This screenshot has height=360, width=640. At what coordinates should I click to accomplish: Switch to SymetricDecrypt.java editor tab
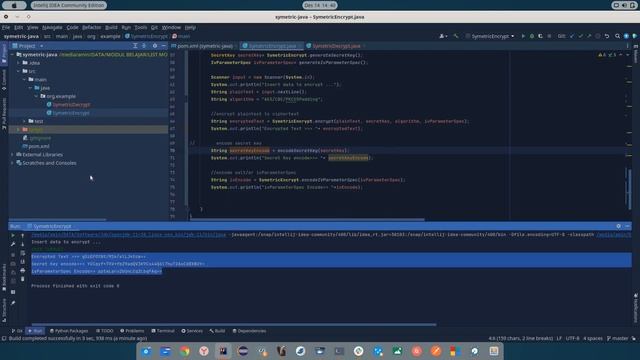[x=336, y=46]
